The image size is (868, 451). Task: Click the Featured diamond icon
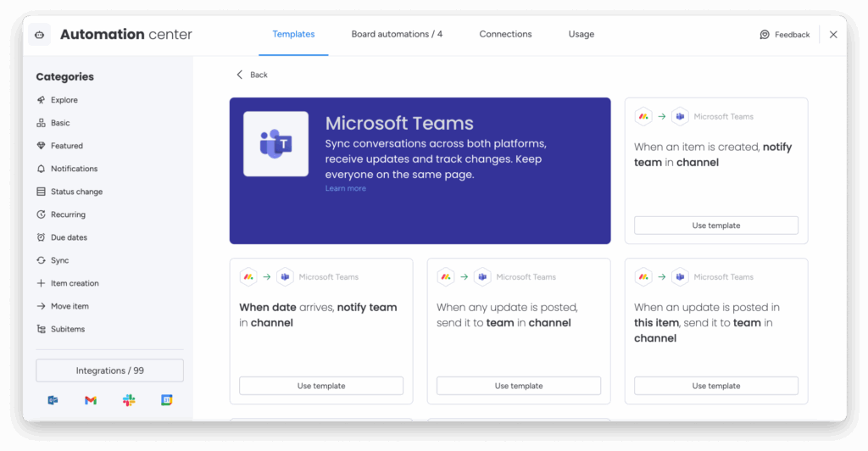(41, 146)
